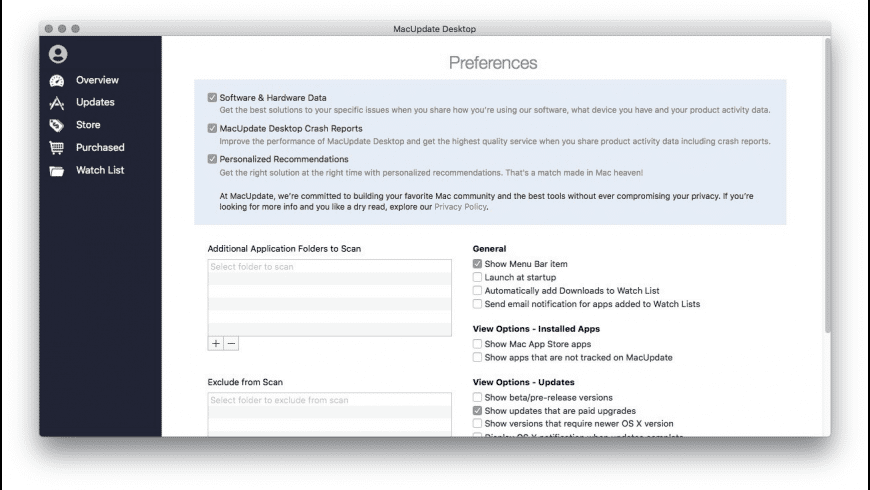Open the user account profile icon

(x=58, y=54)
